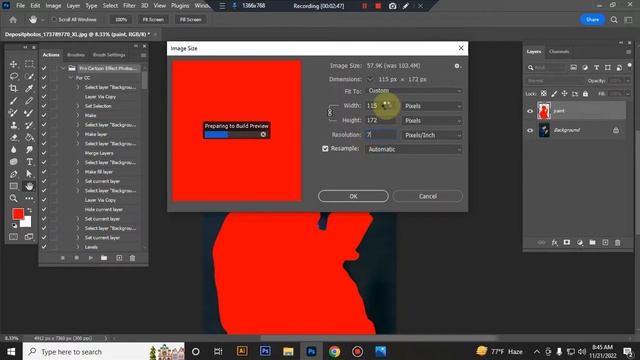This screenshot has width=640, height=360.
Task: Play the selected action in Actions panel
Action: [91, 258]
